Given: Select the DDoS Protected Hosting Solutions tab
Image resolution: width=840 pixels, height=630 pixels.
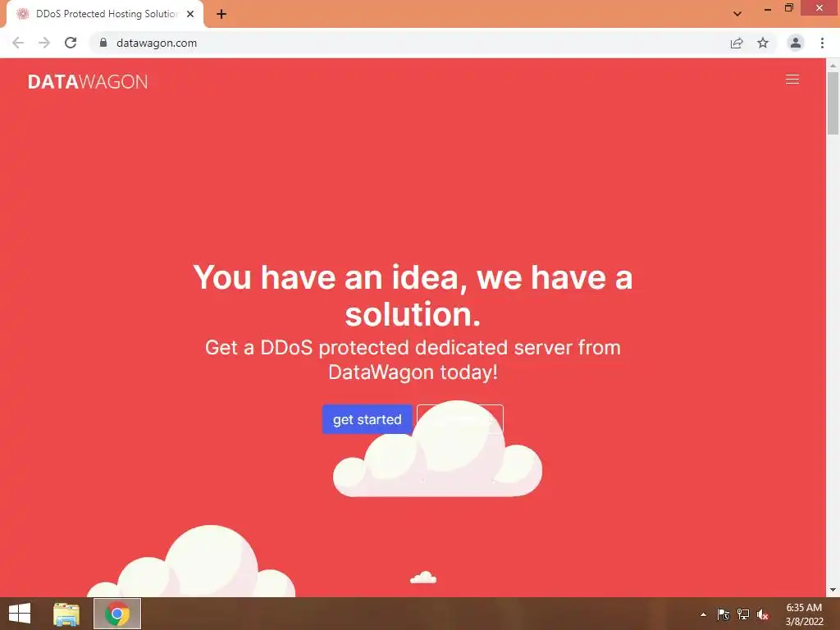Looking at the screenshot, I should point(105,14).
